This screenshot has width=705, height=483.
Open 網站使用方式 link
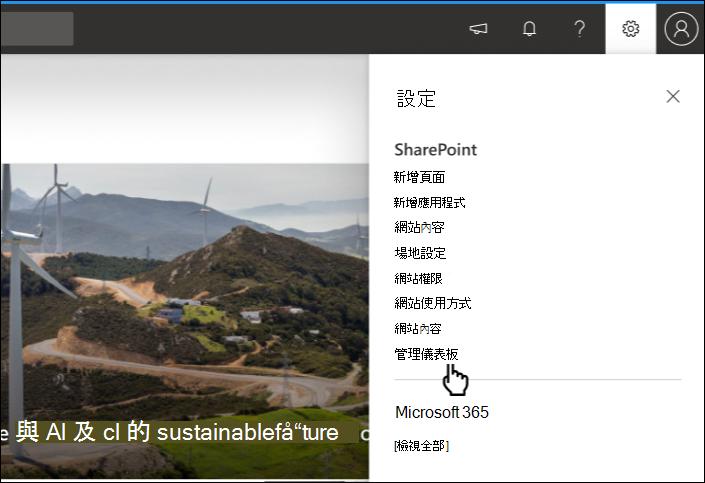tap(433, 304)
